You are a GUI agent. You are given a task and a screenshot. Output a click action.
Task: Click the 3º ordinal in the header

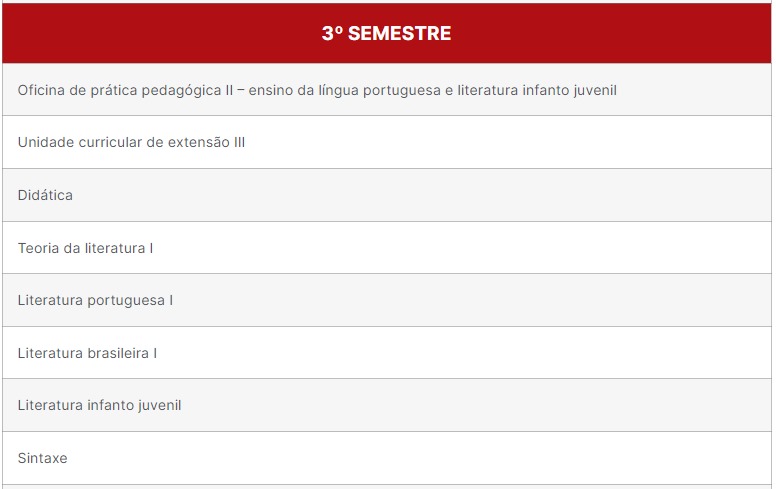[332, 33]
